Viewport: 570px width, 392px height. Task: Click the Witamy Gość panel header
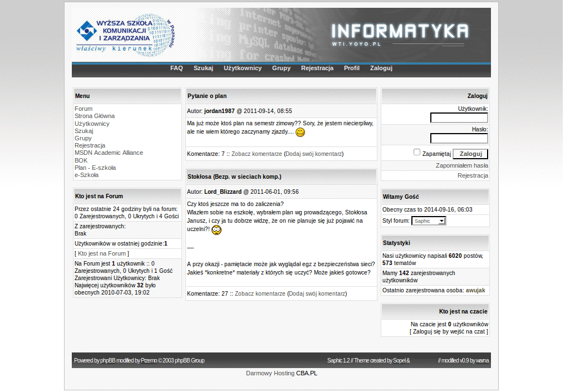click(435, 197)
